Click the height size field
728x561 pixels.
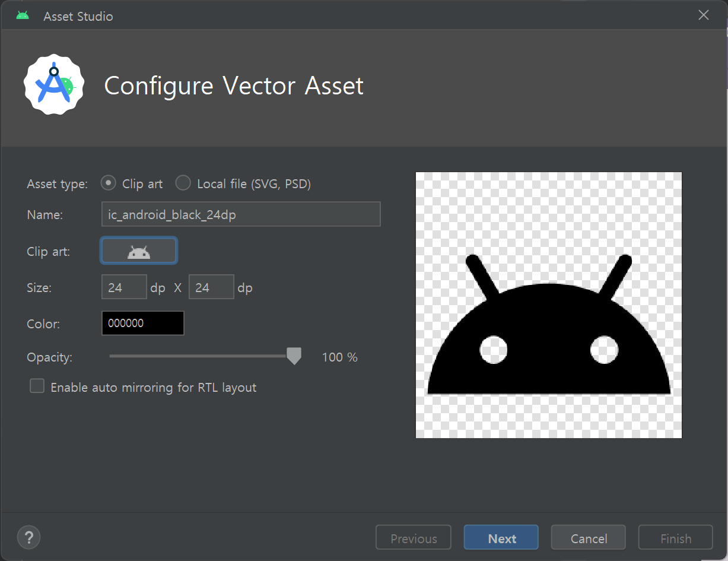coord(211,287)
